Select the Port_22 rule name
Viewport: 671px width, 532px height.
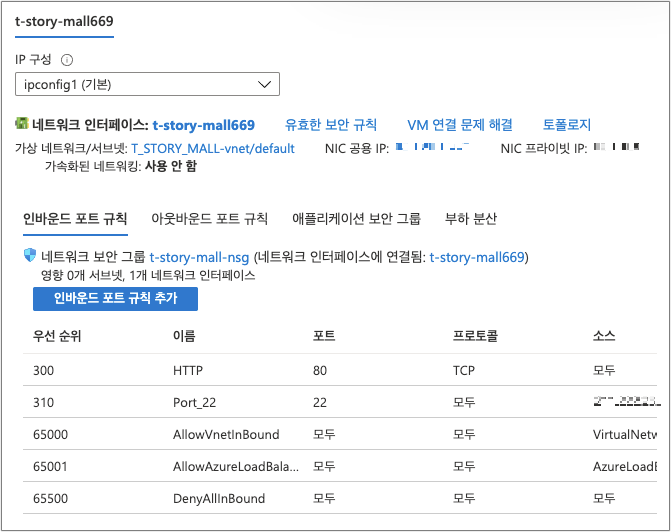194,402
